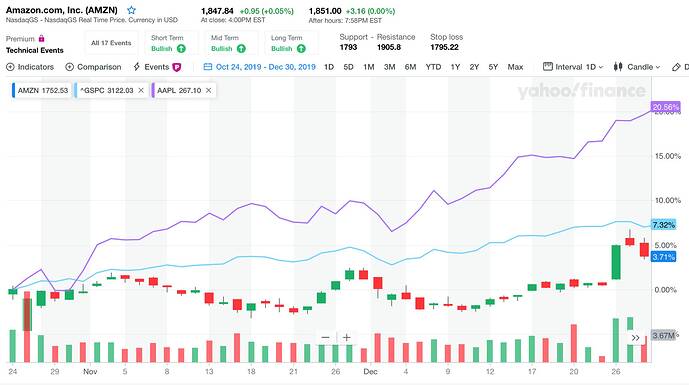689x385 pixels.
Task: Star AMZN to add to watchlist
Action: pos(131,10)
